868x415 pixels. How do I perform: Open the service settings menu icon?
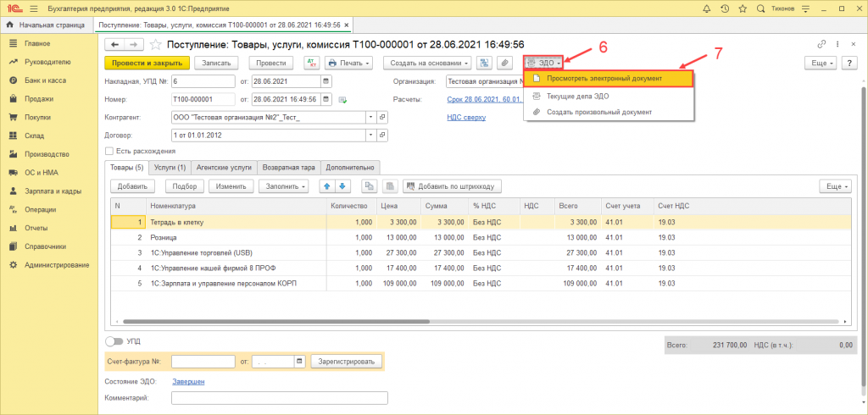[x=805, y=8]
